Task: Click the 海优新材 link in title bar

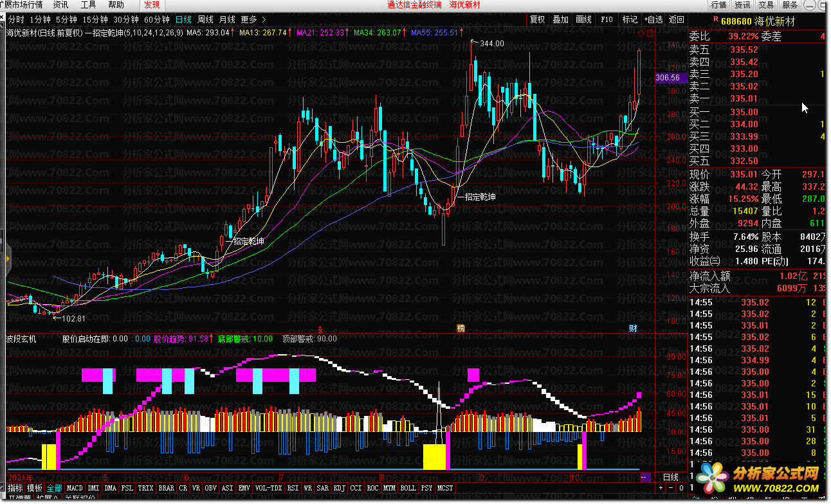Action: click(x=464, y=5)
